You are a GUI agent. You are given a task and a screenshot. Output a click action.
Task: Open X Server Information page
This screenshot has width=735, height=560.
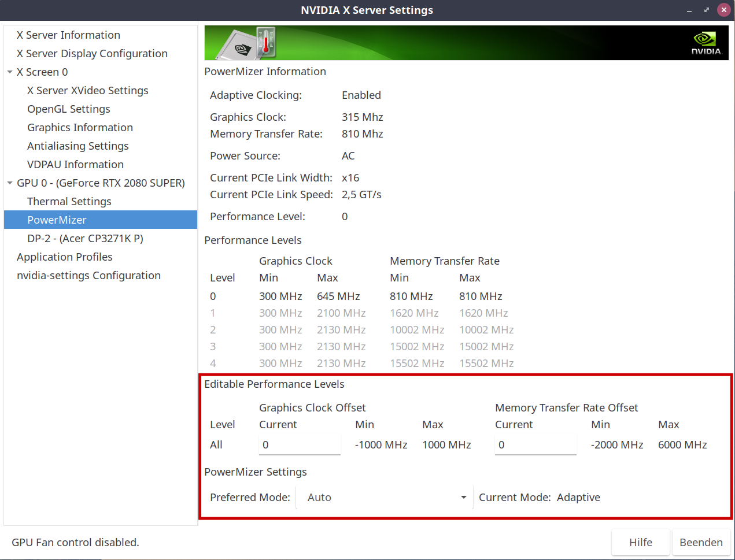coord(68,35)
